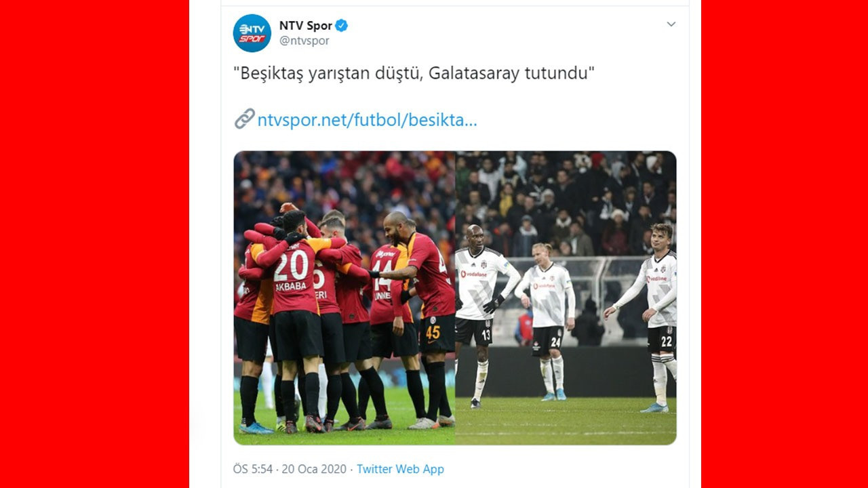Click the Beşiktaş player wearing number 13
The width and height of the screenshot is (868, 488).
(483, 315)
